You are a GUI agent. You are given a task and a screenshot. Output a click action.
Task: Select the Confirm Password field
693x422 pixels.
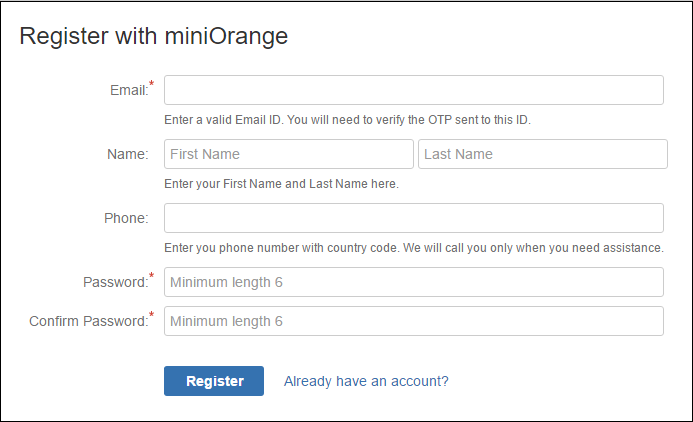414,321
